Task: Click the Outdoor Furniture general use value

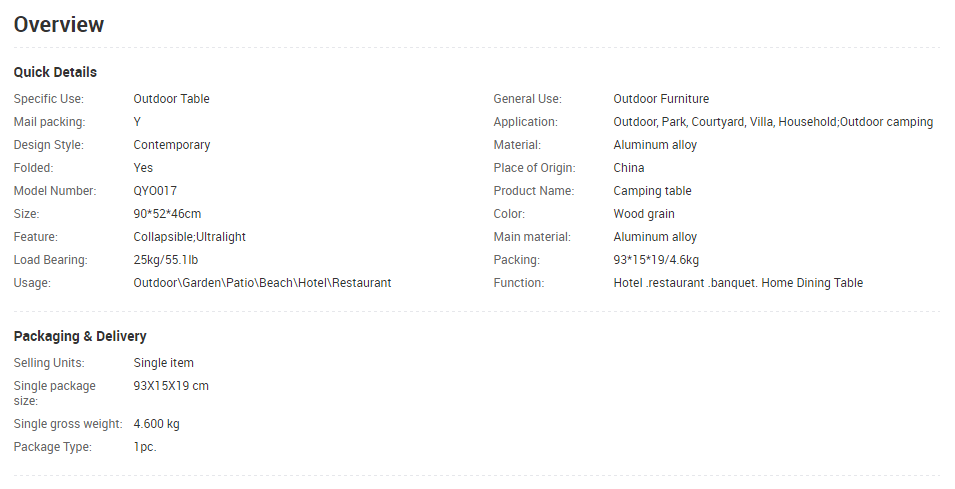Action: [x=661, y=99]
